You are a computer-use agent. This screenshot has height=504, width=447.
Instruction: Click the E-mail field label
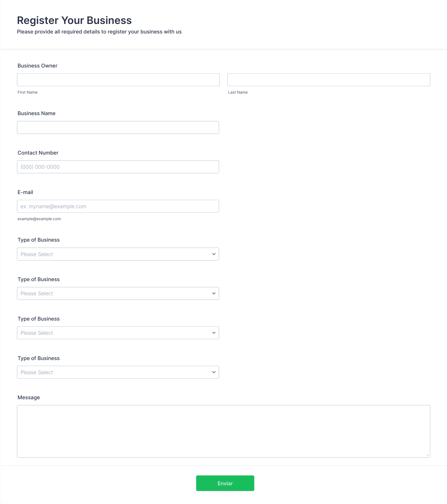(x=25, y=192)
